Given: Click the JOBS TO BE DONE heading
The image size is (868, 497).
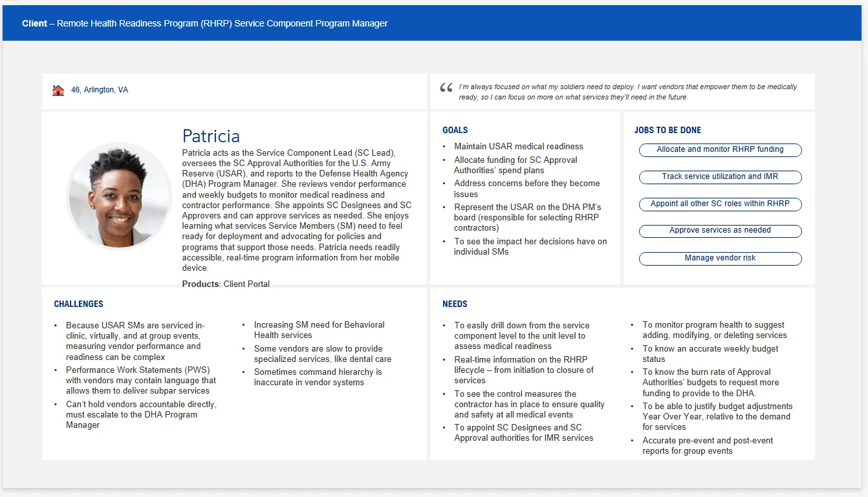Looking at the screenshot, I should click(667, 130).
